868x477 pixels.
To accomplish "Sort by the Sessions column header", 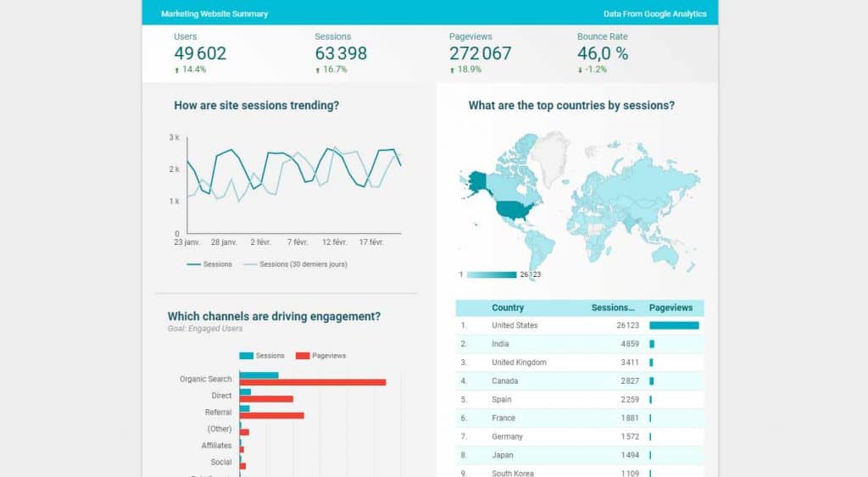I will [613, 308].
